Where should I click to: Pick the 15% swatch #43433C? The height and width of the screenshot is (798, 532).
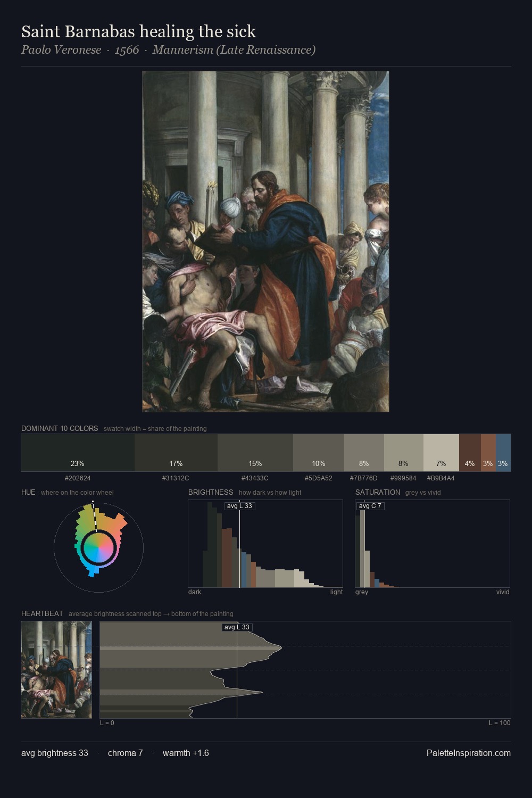pos(255,453)
